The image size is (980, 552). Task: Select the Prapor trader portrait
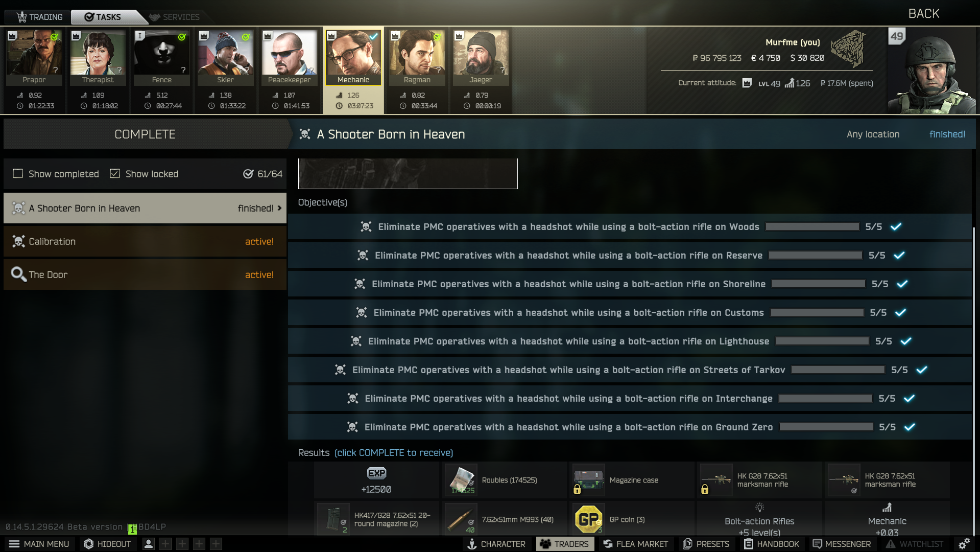click(x=34, y=57)
